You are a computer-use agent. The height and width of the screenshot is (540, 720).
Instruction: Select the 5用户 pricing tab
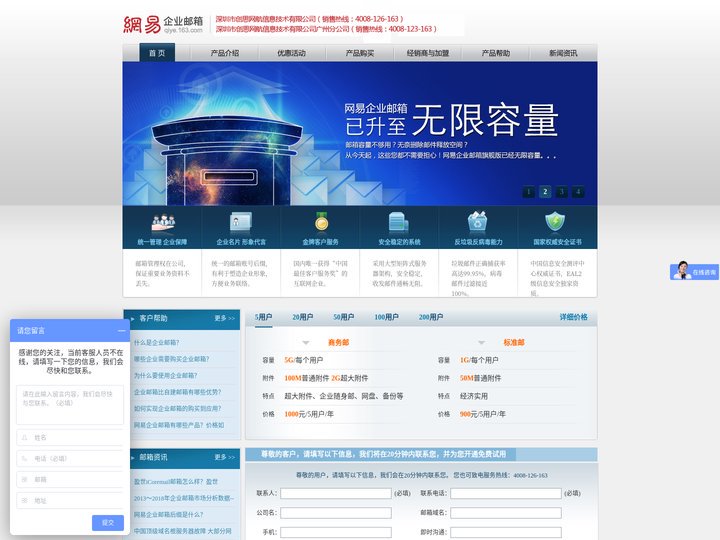pos(264,317)
